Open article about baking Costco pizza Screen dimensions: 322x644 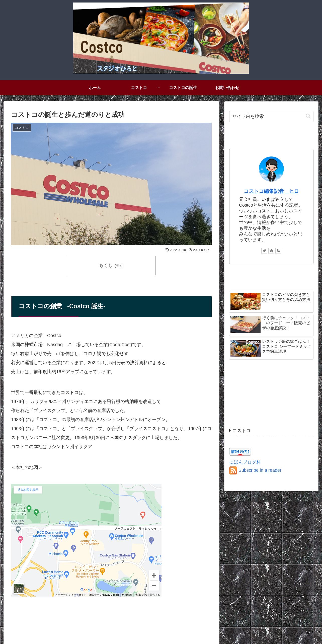point(271,301)
